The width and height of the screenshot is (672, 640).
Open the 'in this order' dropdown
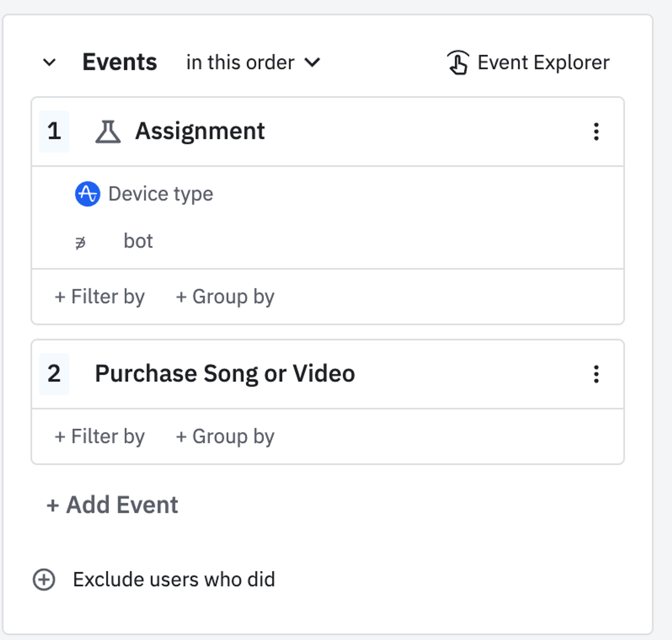[x=253, y=62]
